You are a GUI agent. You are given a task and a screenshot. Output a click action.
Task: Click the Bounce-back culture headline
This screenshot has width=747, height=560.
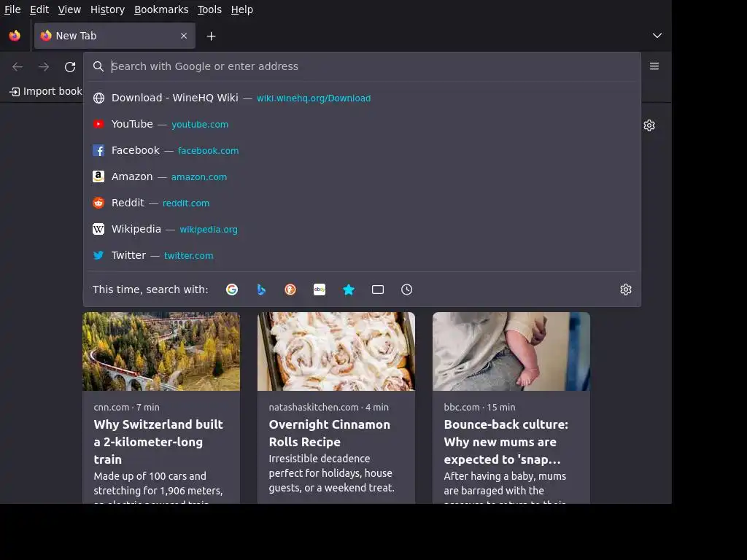click(506, 442)
